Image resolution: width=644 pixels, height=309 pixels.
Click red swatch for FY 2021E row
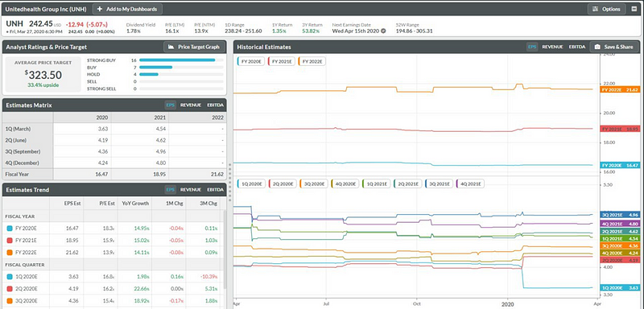10,241
